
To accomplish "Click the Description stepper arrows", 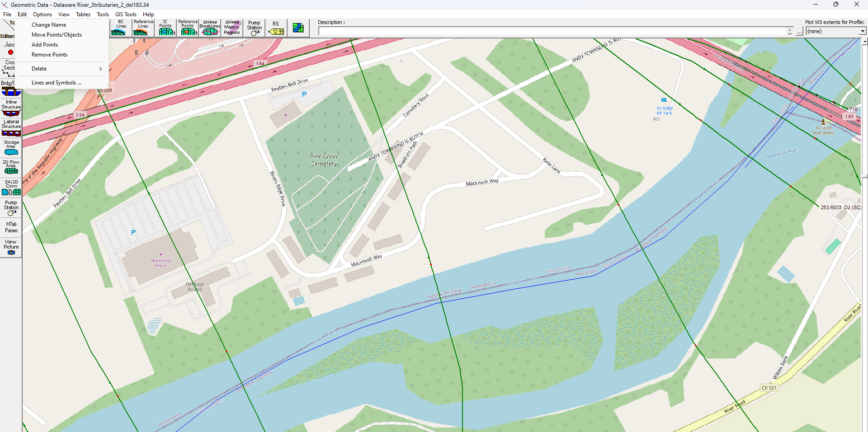I will point(790,31).
